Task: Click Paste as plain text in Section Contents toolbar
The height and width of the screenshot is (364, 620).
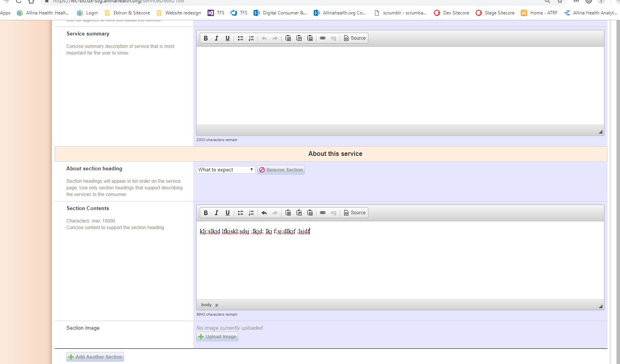Action: click(299, 213)
